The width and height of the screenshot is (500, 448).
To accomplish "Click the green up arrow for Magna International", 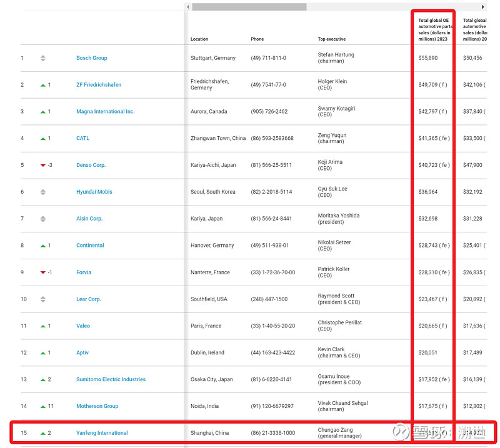I will [x=43, y=112].
